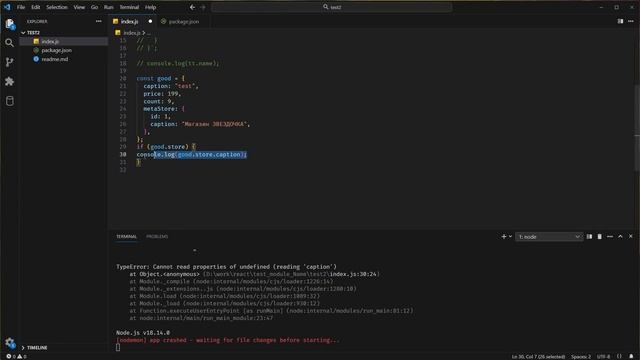The height and width of the screenshot is (360, 640).
Task: Select the PROBLEMS panel tab
Action: point(157,236)
